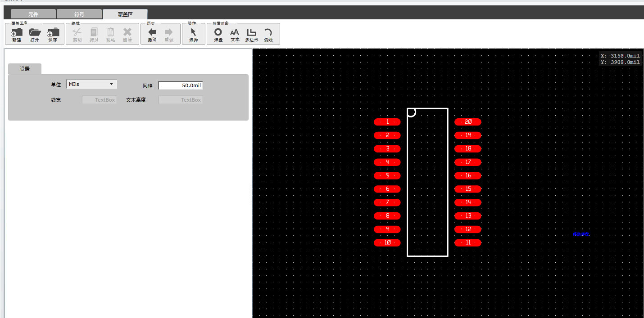Viewport: 644px width, 318px height.
Task: Select pad 7 on the canvas
Action: 387,202
